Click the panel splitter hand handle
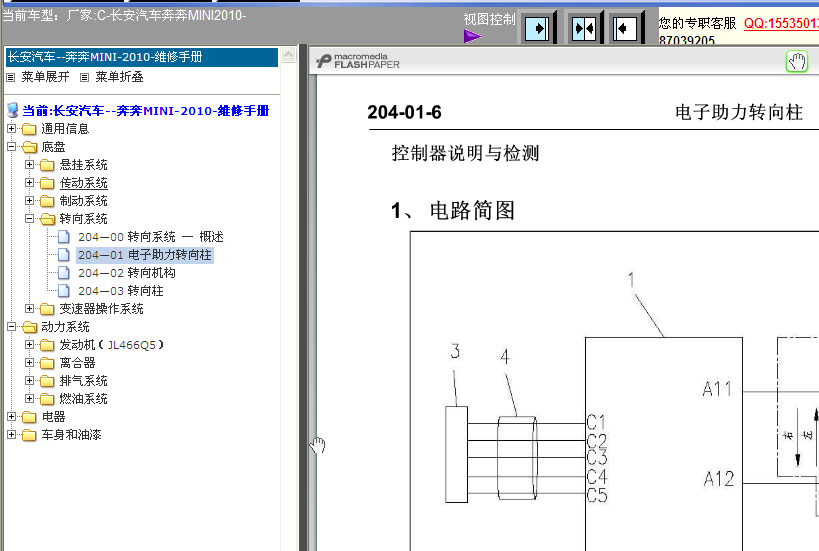The height and width of the screenshot is (551, 819). (317, 445)
